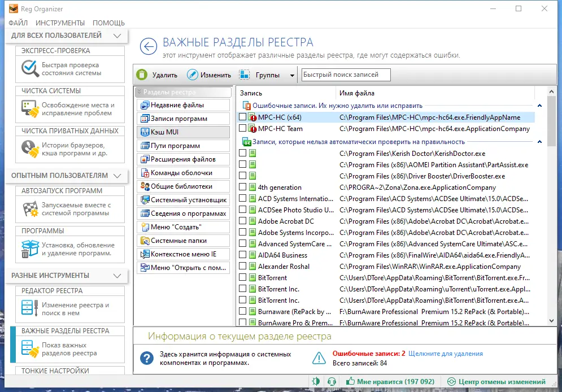Viewport: 562px width, 392px height.
Task: Click the Удалить button label
Action: (x=164, y=75)
